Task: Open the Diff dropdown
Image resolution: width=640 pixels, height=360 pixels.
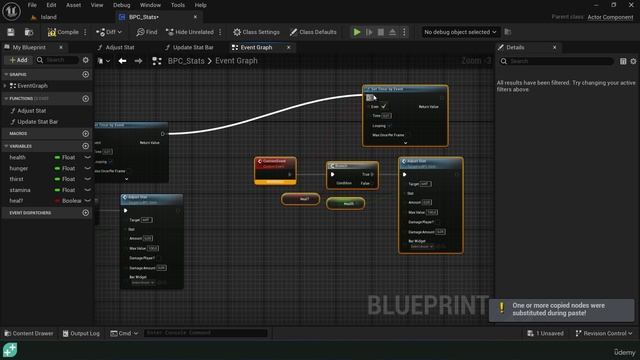Action: pyautogui.click(x=109, y=32)
